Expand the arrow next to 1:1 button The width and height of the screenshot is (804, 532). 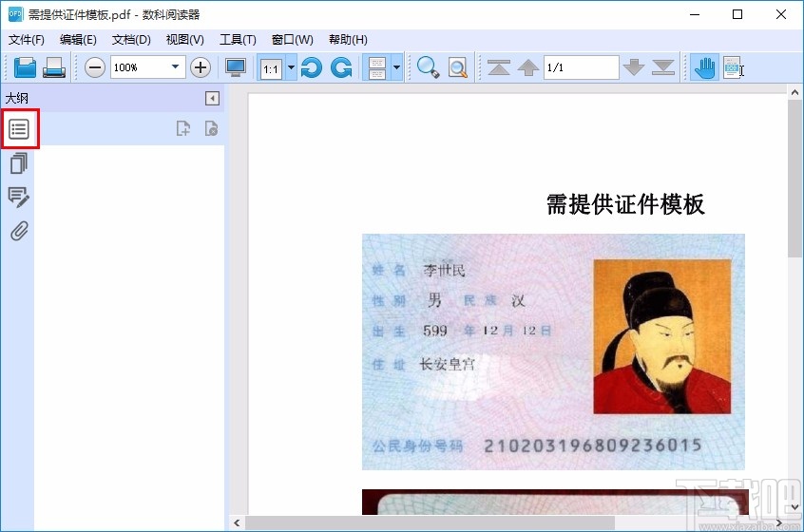pos(291,67)
